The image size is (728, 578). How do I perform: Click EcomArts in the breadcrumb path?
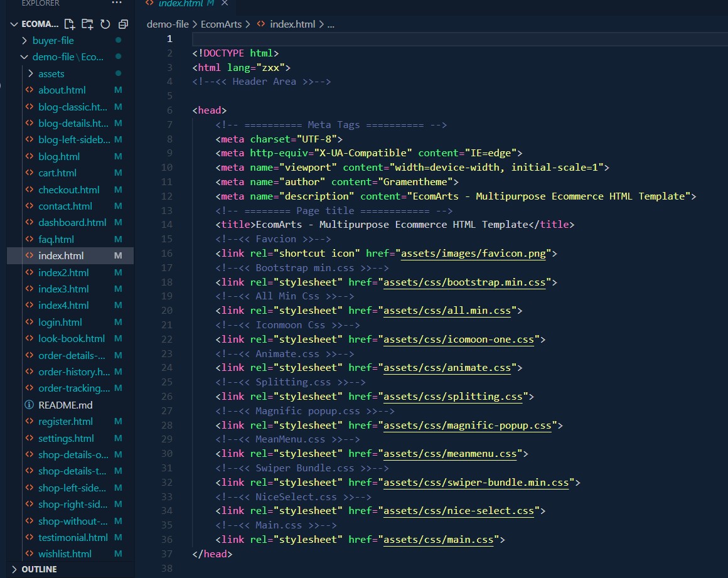point(221,24)
